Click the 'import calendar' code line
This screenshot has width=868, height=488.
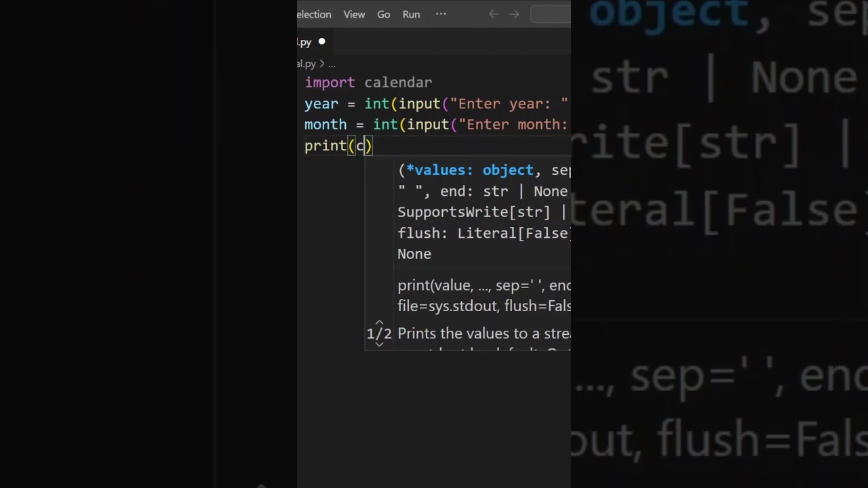point(368,83)
